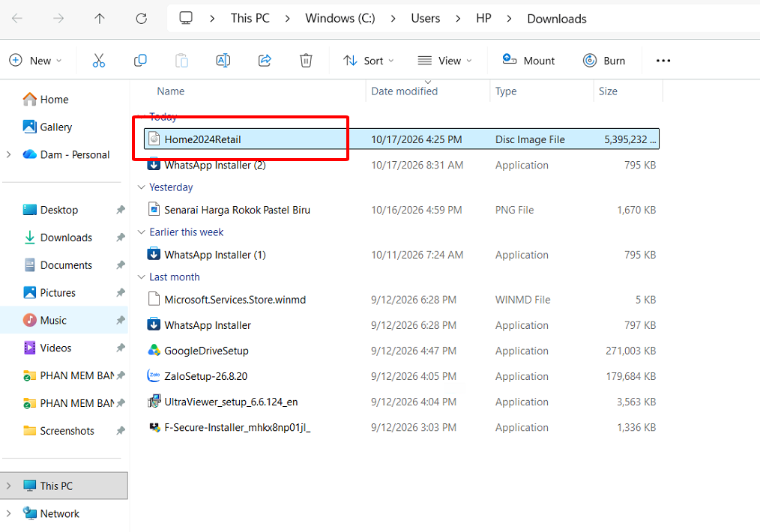Viewport: 760px width, 532px height.
Task: Open subfolder chevron after Users breadcrumb
Action: (x=458, y=19)
